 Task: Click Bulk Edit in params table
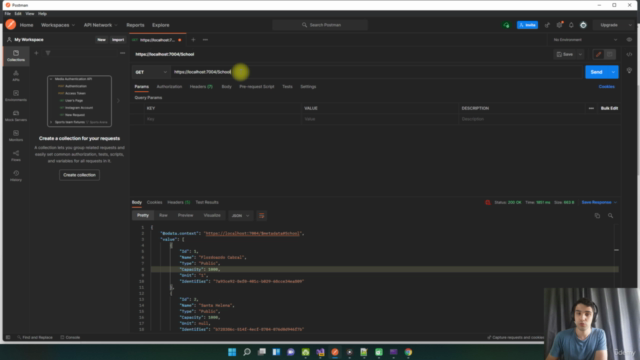coord(609,108)
